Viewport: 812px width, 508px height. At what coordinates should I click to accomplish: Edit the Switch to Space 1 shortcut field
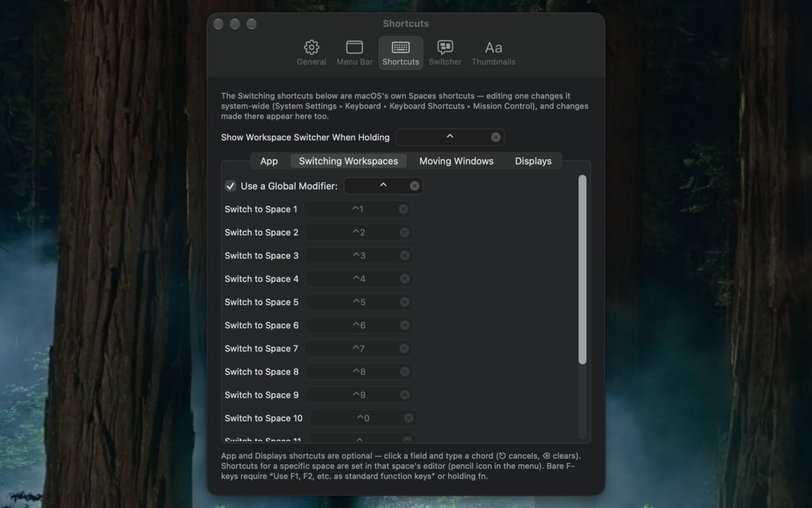tap(358, 209)
